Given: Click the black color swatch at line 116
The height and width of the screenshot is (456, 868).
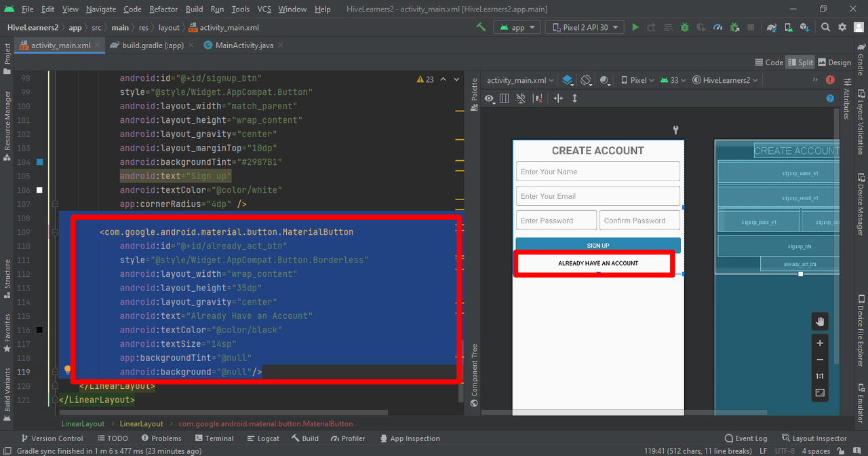Looking at the screenshot, I should [39, 330].
